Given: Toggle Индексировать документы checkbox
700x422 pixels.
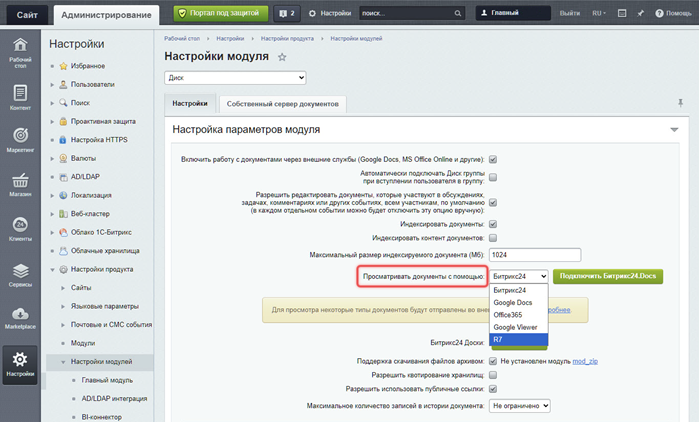Looking at the screenshot, I should pyautogui.click(x=493, y=224).
